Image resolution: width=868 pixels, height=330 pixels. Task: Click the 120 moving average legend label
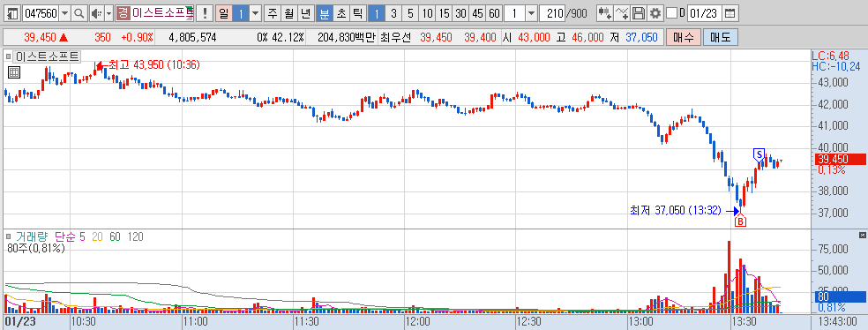[x=135, y=236]
